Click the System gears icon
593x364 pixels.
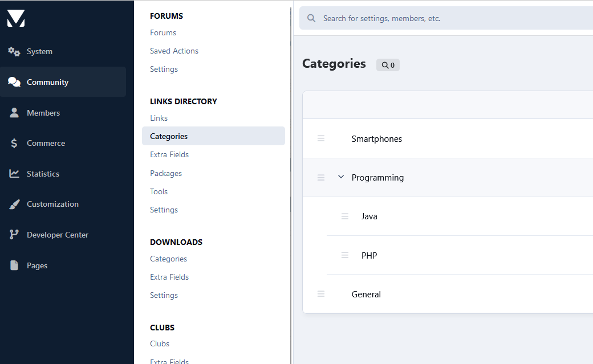(14, 51)
